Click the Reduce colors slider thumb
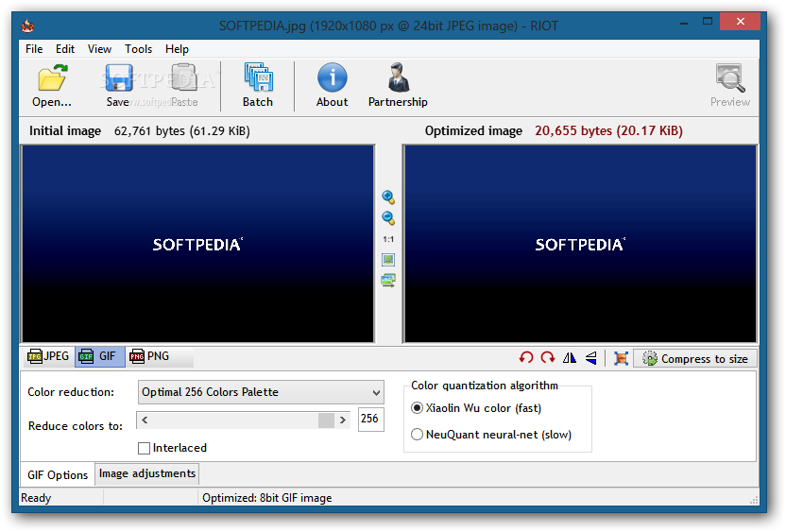This screenshot has width=786, height=532. click(x=326, y=420)
